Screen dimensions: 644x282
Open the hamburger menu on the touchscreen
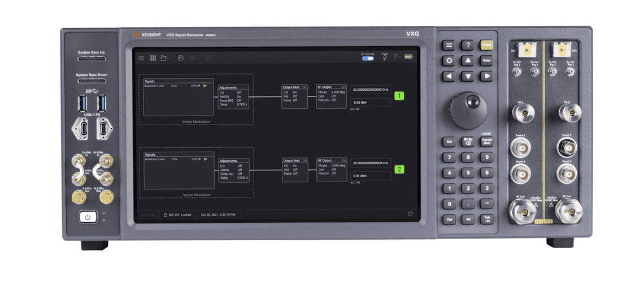(141, 58)
